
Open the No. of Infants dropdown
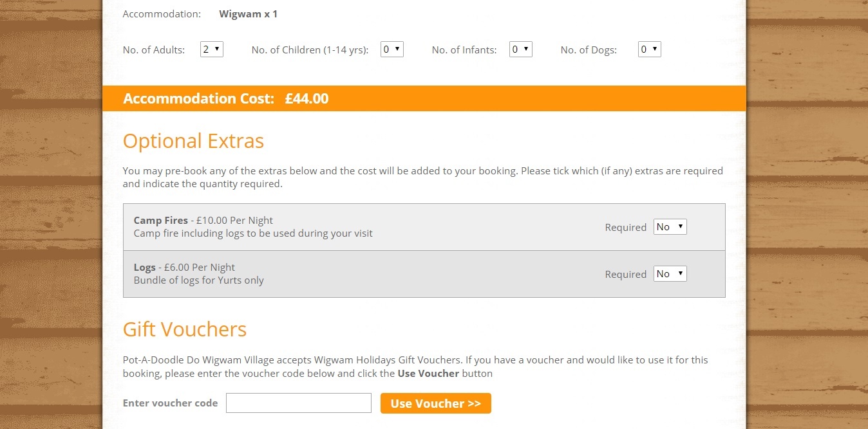pyautogui.click(x=521, y=50)
